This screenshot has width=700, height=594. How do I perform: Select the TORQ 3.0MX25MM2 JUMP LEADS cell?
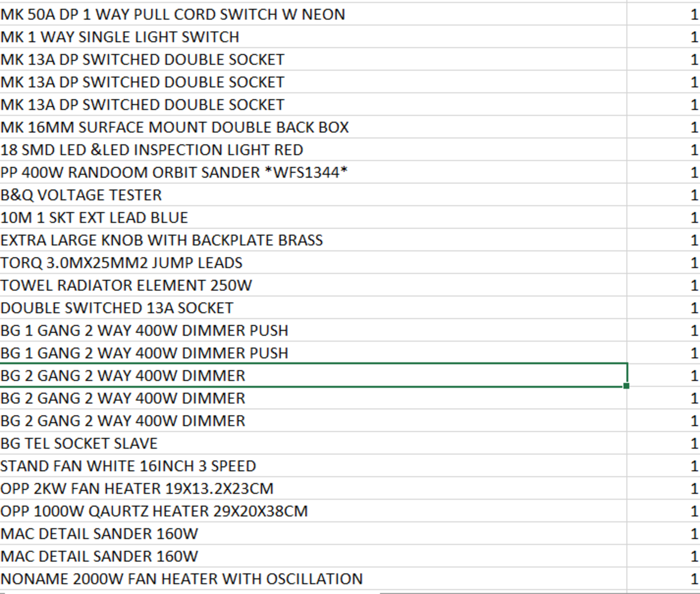point(313,263)
